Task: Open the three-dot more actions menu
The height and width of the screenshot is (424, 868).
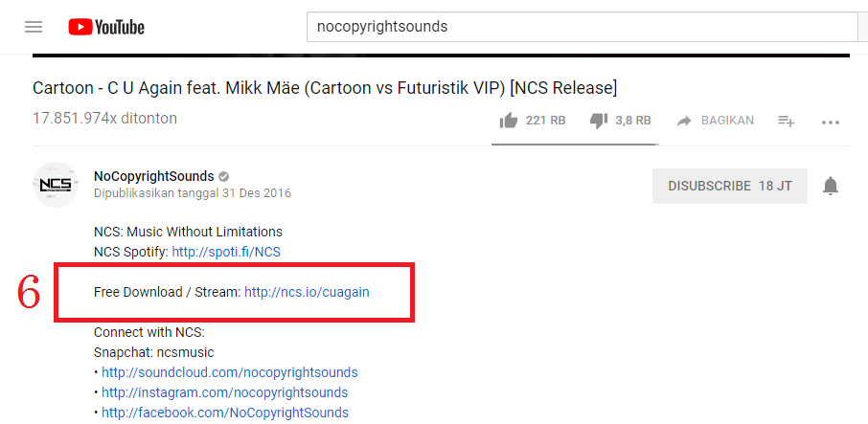Action: pos(831,122)
